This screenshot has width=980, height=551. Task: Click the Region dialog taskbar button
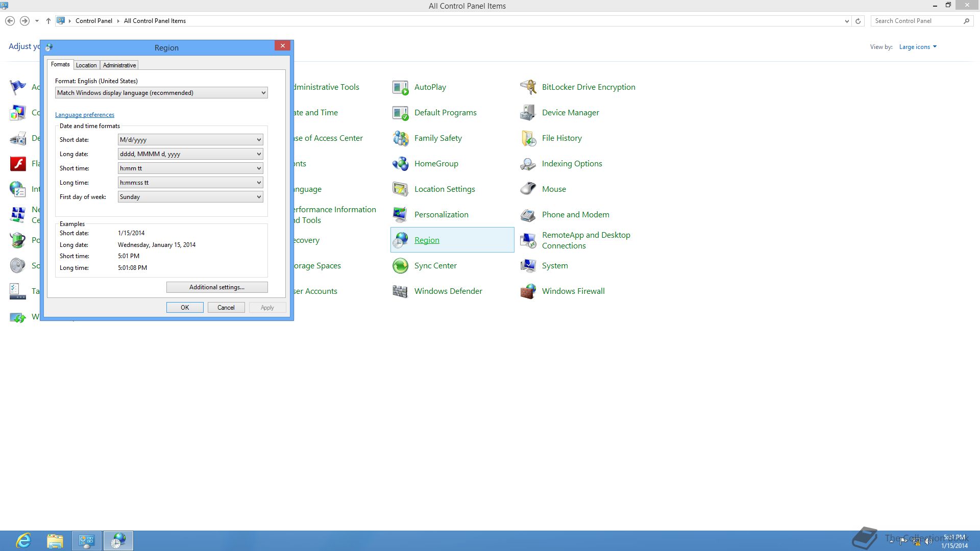[118, 541]
